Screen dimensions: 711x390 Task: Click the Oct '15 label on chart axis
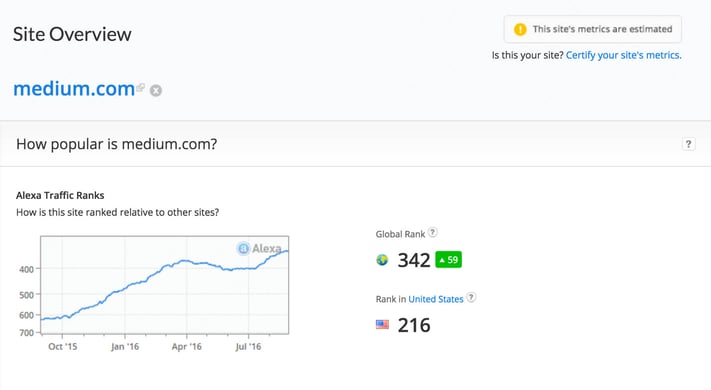[63, 346]
